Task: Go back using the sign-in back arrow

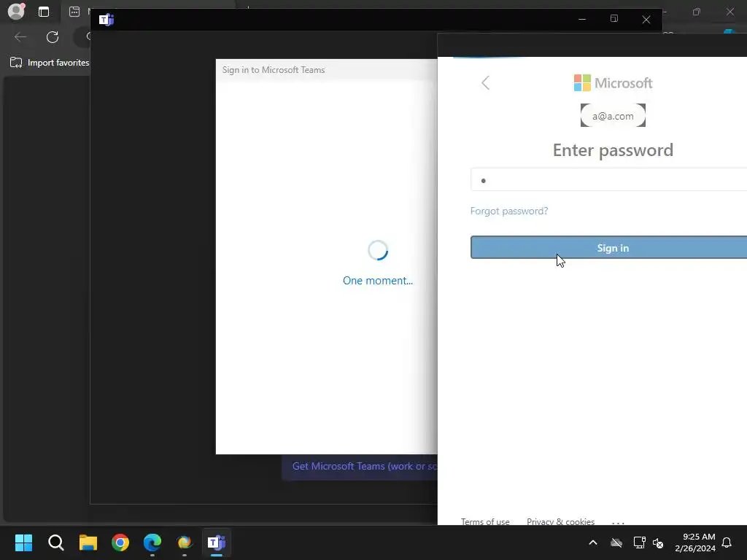Action: tap(485, 83)
